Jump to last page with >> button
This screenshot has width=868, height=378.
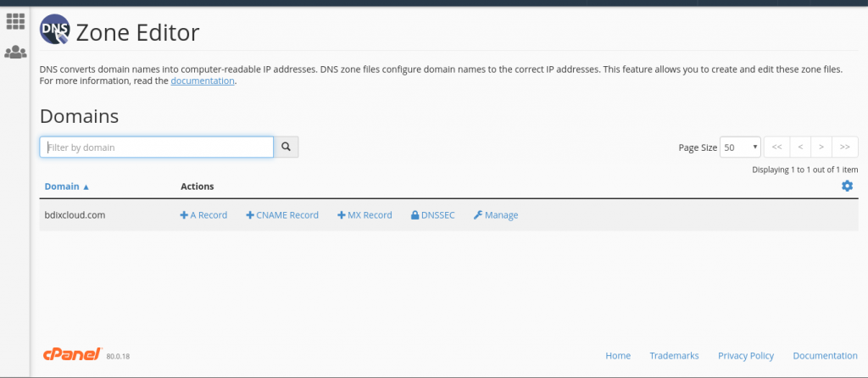click(x=845, y=147)
